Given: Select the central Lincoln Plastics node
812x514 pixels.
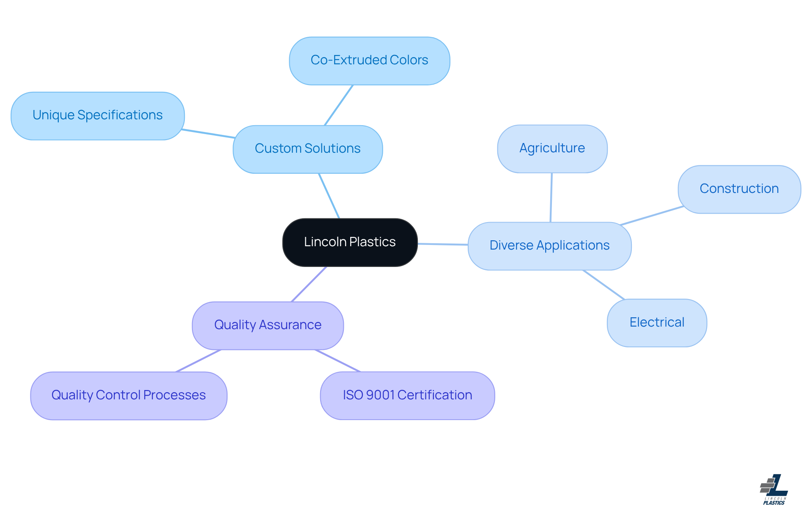Looking at the screenshot, I should tap(350, 242).
